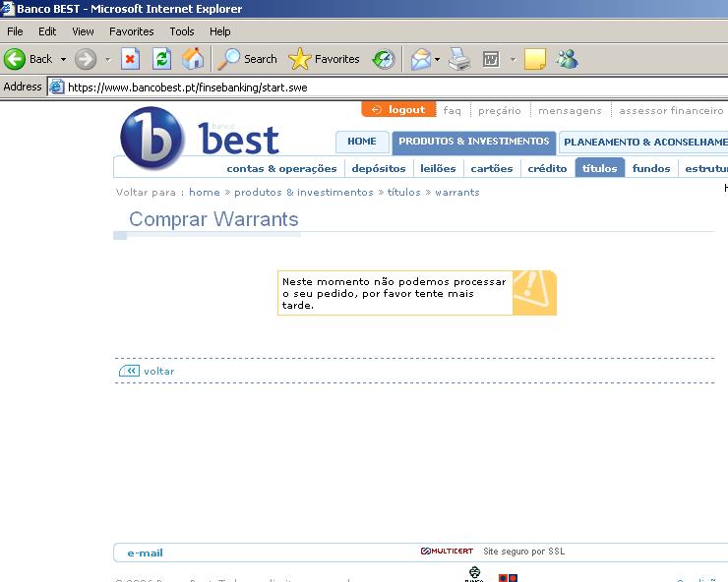Open the Favorites menu
Screen dimensions: 728x582
tap(132, 31)
